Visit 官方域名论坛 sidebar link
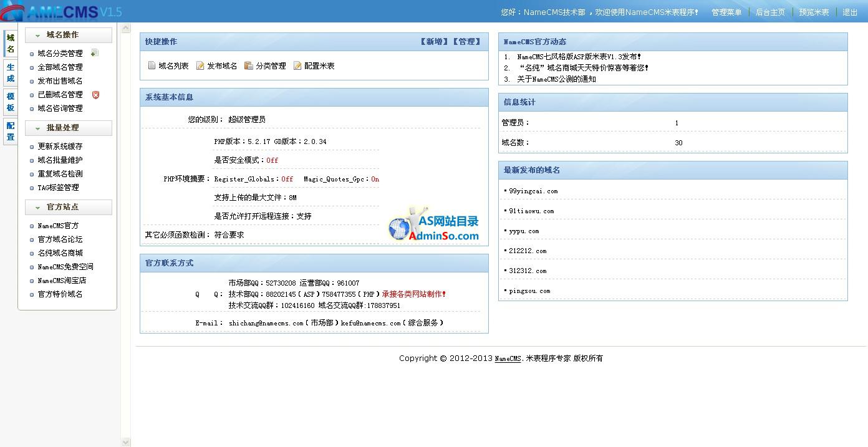 coord(60,239)
